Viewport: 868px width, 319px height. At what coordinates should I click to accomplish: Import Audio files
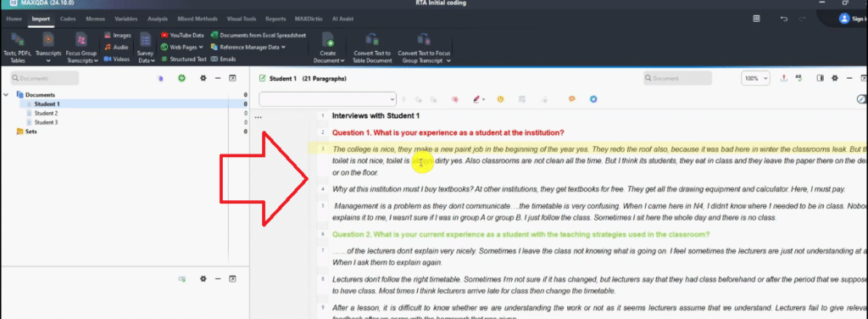click(x=116, y=47)
